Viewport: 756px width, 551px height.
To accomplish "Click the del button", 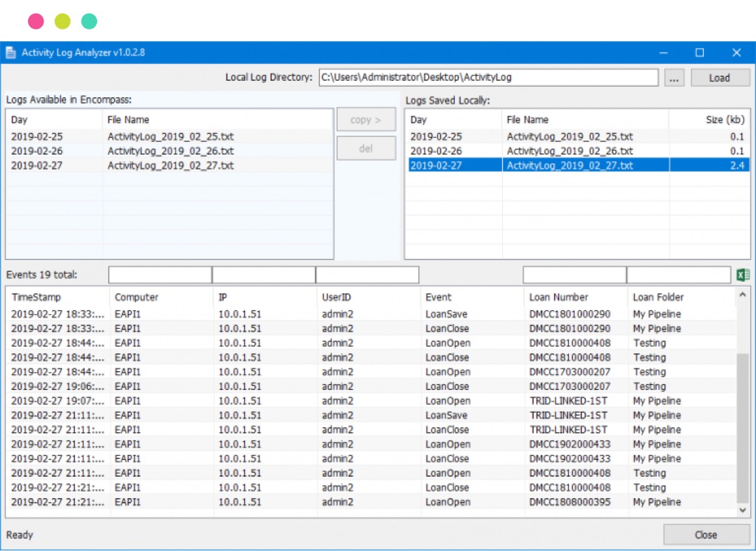I will [366, 148].
